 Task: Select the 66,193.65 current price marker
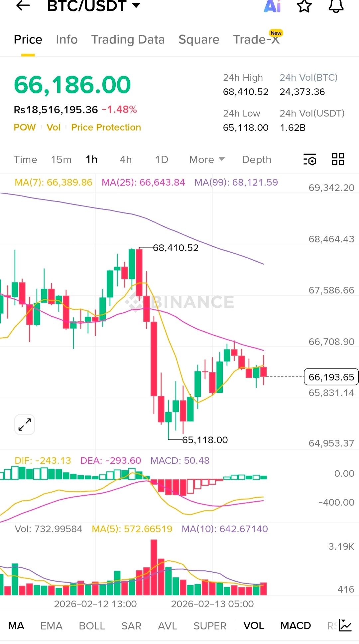click(x=331, y=377)
